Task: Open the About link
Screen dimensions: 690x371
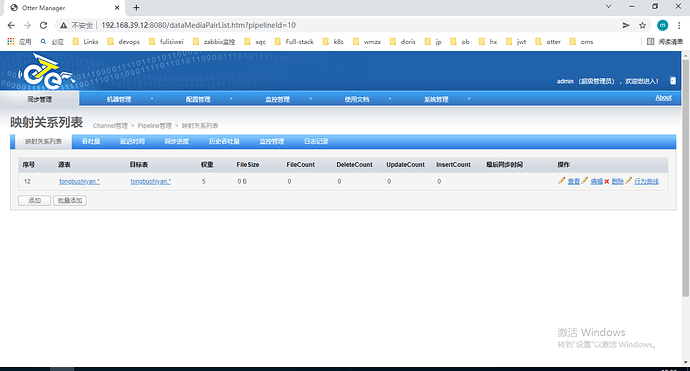Action: click(x=663, y=98)
